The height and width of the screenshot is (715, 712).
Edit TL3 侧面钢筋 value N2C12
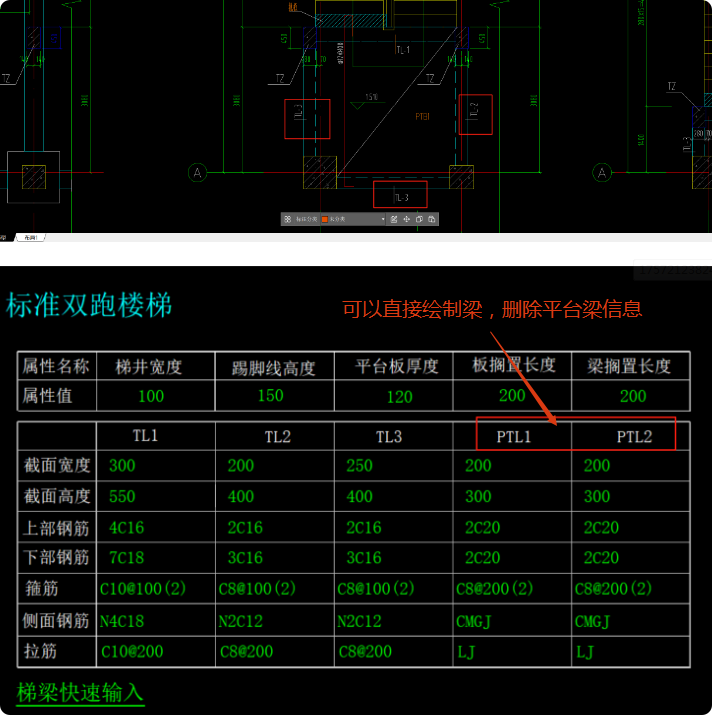point(359,621)
